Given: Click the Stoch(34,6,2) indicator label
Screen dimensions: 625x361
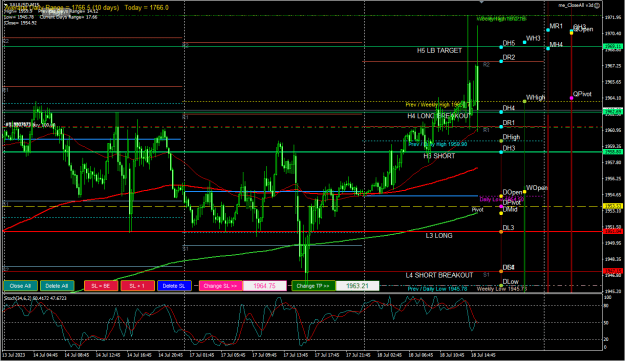Looking at the screenshot, I should [35, 298].
